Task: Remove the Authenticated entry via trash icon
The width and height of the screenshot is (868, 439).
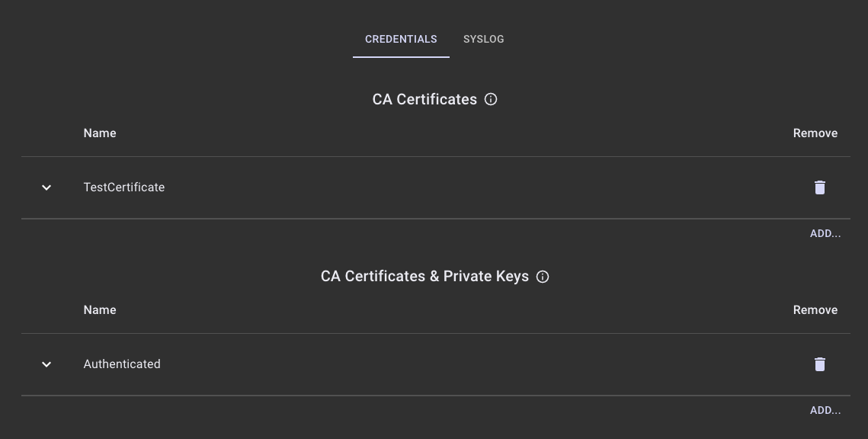Action: click(819, 364)
